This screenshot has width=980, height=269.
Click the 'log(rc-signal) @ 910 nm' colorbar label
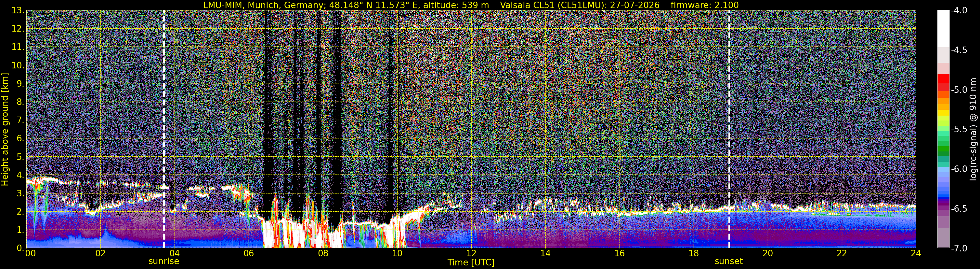(973, 129)
